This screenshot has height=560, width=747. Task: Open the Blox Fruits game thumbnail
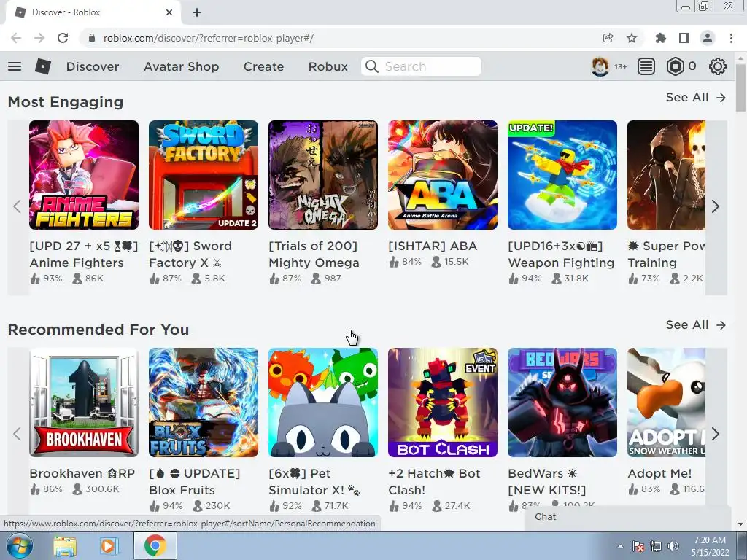coord(204,402)
